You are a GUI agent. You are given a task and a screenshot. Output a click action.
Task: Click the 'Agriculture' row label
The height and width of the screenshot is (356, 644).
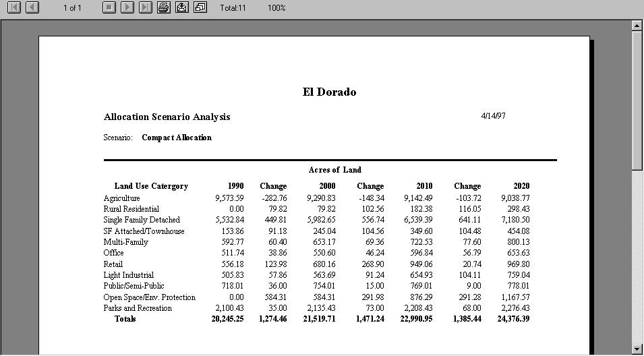pos(121,198)
